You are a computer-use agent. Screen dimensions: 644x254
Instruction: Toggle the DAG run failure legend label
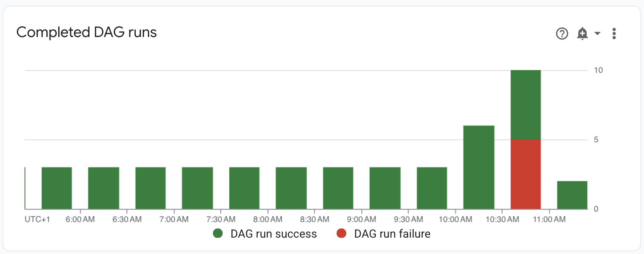392,234
